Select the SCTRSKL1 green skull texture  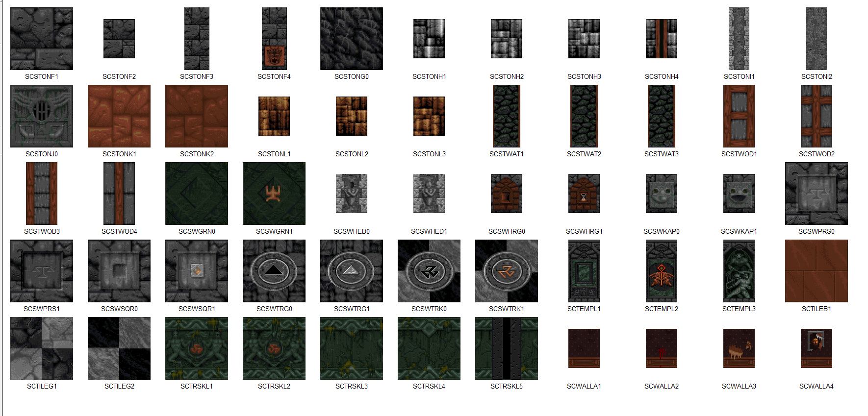(197, 348)
